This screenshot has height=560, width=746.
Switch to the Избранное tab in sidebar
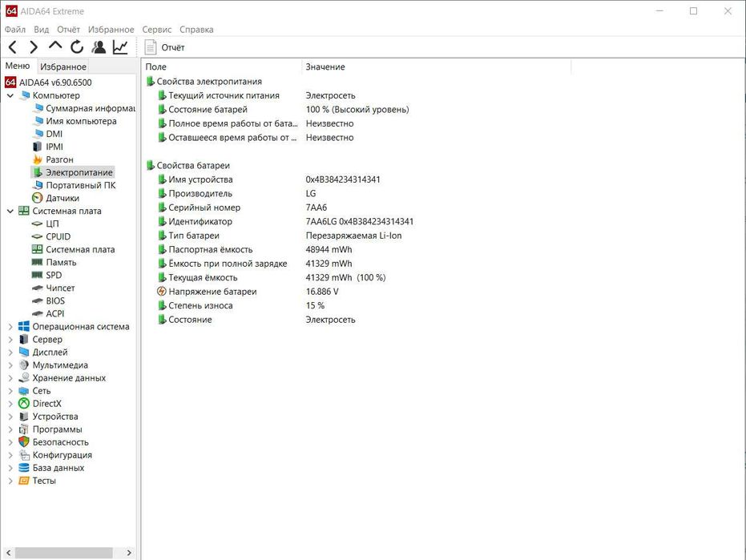pos(63,66)
